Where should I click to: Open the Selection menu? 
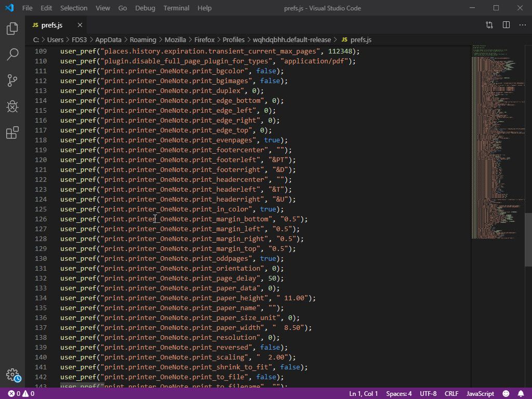[x=74, y=8]
